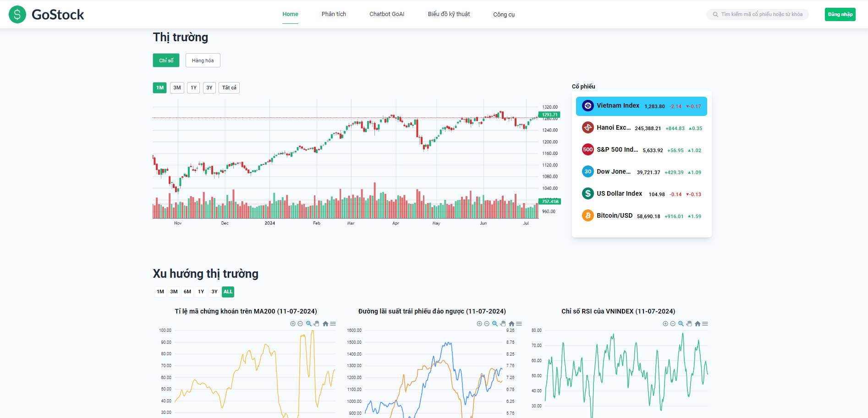Select the Dow Jone... name
This screenshot has width=868, height=418.
tap(614, 171)
